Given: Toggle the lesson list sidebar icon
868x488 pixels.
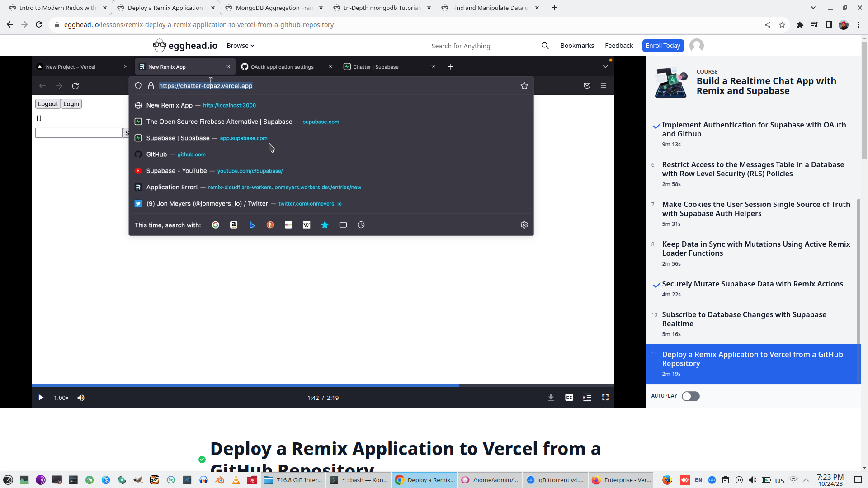Looking at the screenshot, I should pyautogui.click(x=587, y=398).
